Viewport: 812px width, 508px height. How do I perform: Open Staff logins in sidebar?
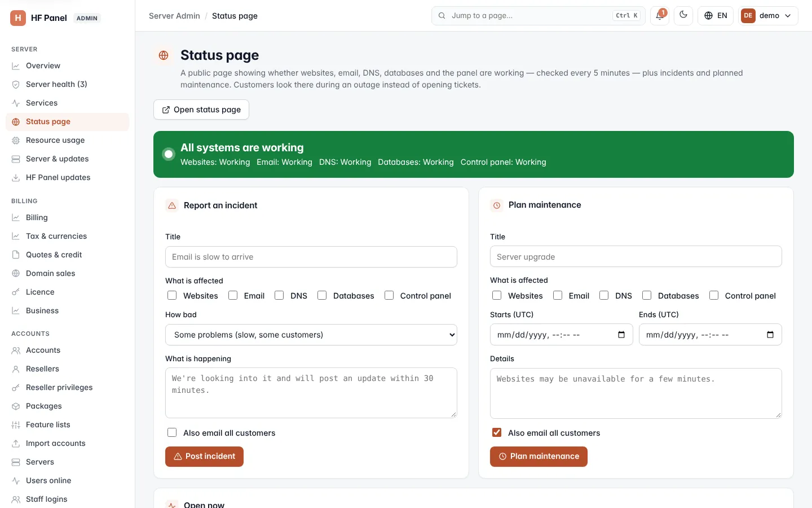tap(67, 500)
